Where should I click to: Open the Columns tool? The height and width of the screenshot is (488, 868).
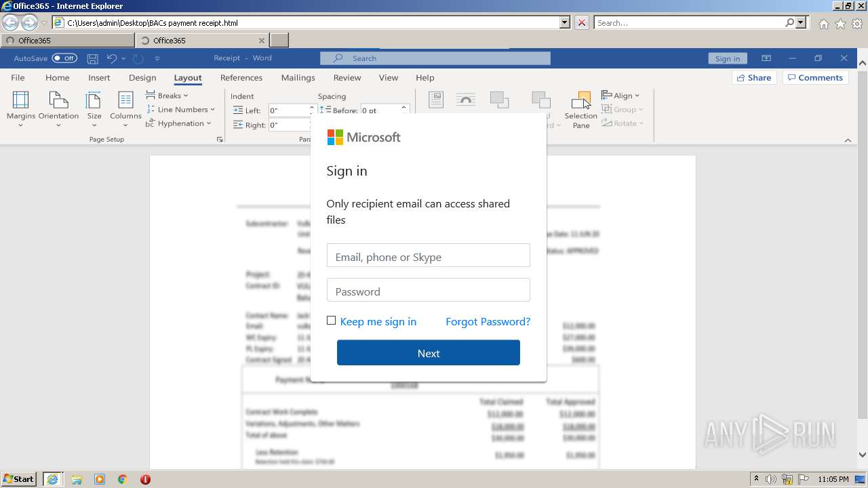pos(125,109)
